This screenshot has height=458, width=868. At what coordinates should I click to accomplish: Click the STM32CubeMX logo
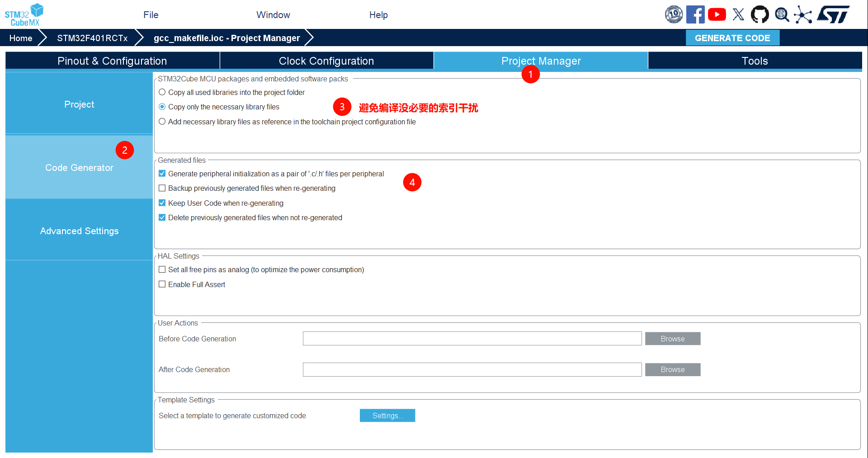[x=24, y=14]
